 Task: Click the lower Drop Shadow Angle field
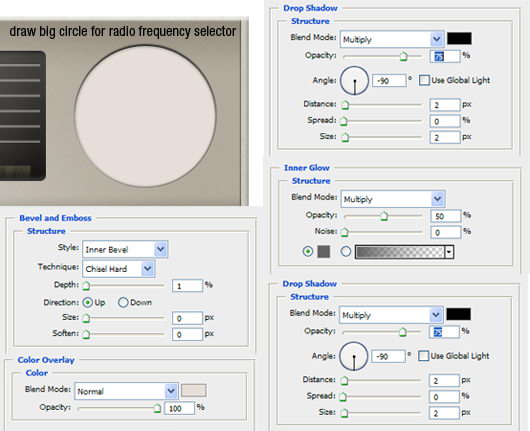[x=388, y=357]
